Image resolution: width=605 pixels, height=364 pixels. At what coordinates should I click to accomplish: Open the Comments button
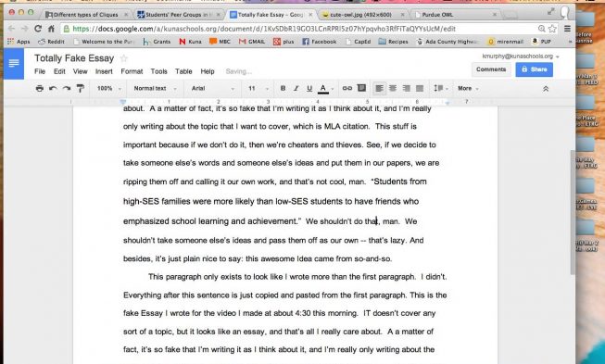[x=491, y=69]
